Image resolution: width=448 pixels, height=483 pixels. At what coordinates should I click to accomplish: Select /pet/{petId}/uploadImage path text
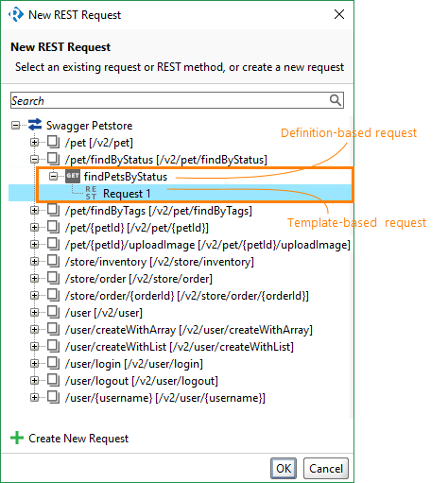208,245
